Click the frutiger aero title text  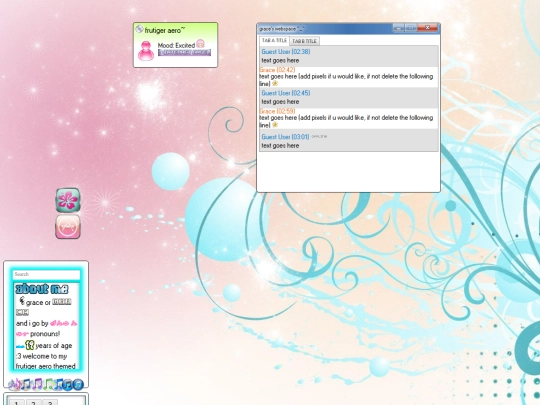tap(165, 30)
